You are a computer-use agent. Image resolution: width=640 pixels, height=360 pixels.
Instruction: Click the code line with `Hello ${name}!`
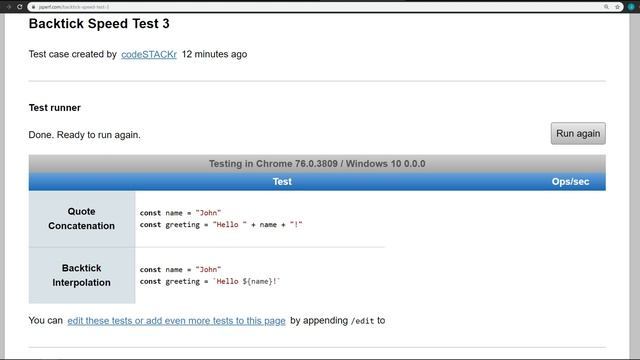tap(210, 282)
